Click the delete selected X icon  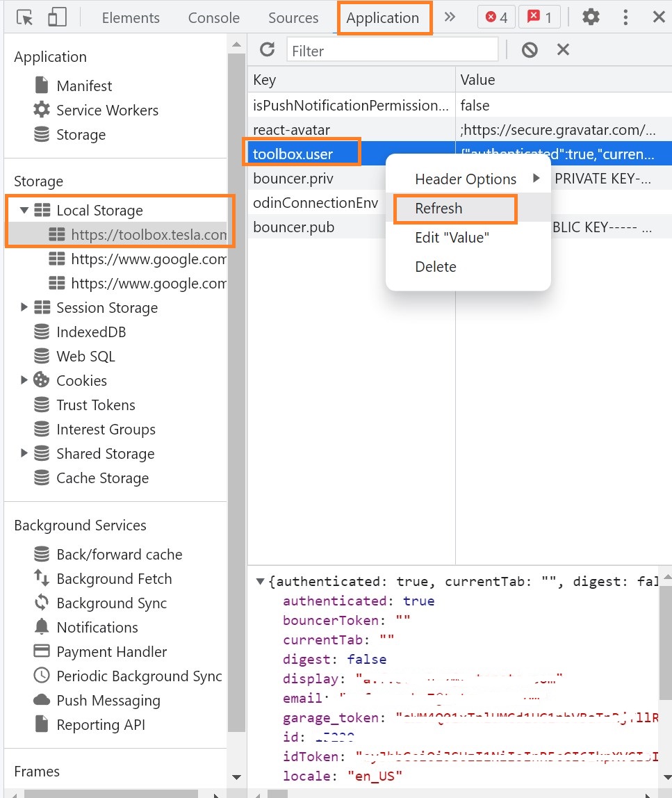coord(563,49)
